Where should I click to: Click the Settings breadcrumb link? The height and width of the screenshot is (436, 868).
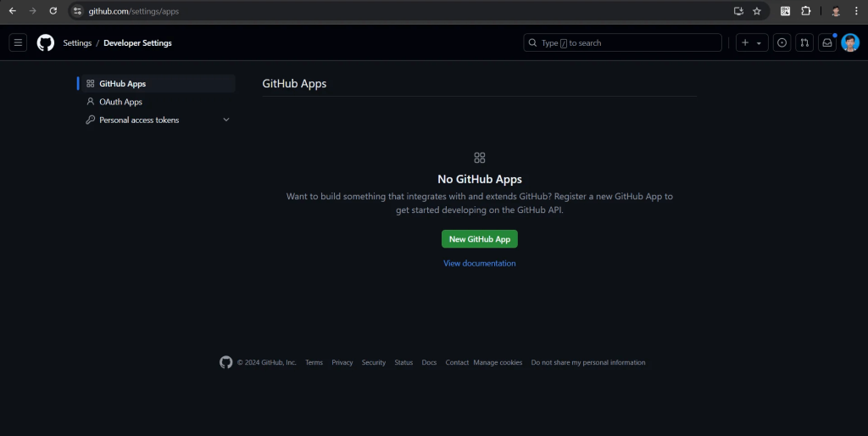[x=77, y=43]
